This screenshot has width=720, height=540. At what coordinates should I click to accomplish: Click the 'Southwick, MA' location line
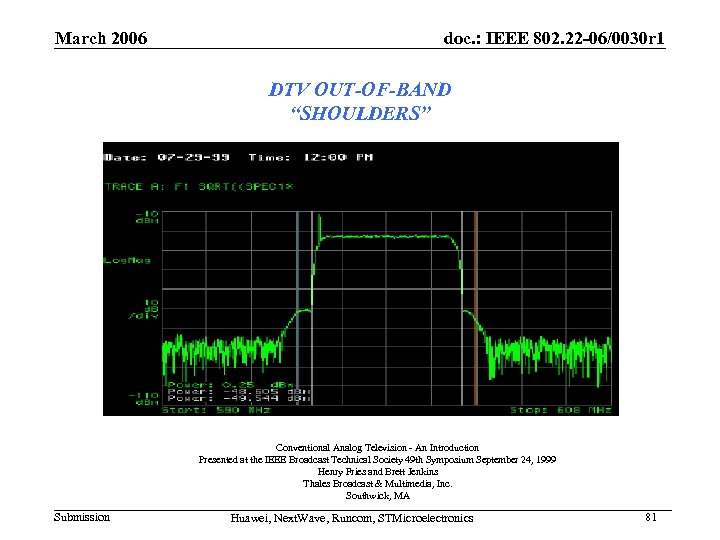tap(377, 496)
